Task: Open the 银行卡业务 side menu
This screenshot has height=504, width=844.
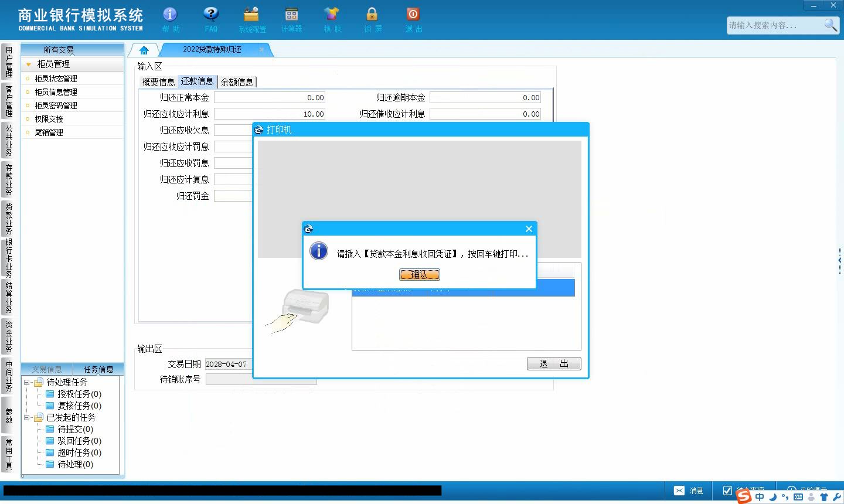Action: pos(8,258)
